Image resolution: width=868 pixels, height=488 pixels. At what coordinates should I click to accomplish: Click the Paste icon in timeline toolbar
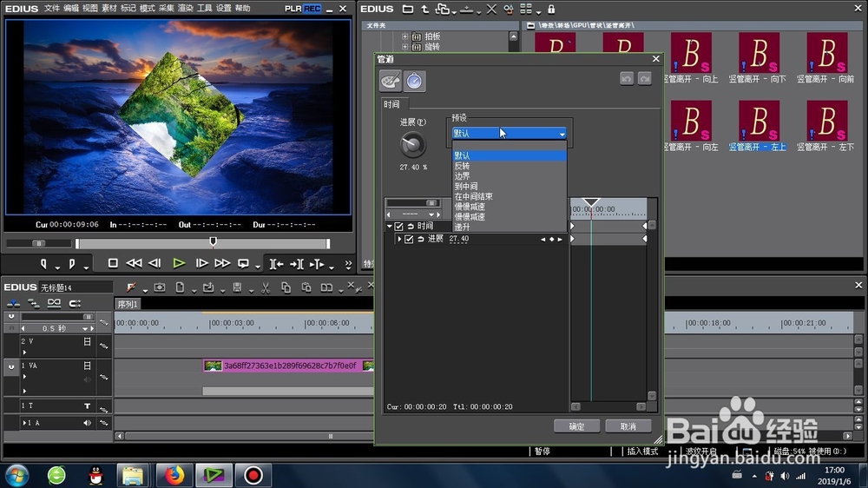[306, 287]
